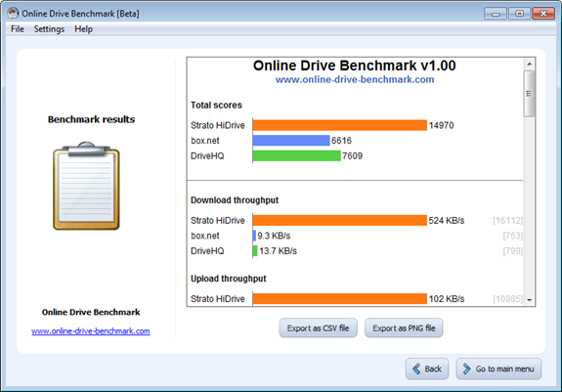The width and height of the screenshot is (562, 392).
Task: Click the 9.3 KB/s download value
Action: coord(274,236)
